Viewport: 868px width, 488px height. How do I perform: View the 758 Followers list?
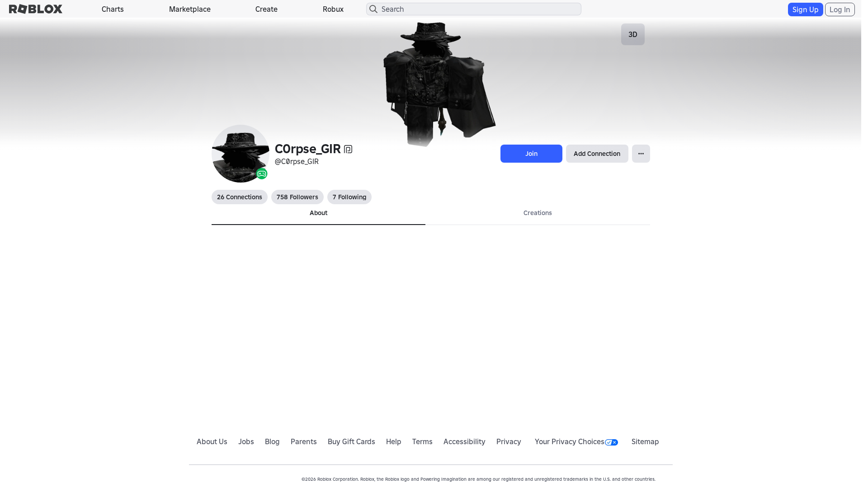(x=297, y=197)
